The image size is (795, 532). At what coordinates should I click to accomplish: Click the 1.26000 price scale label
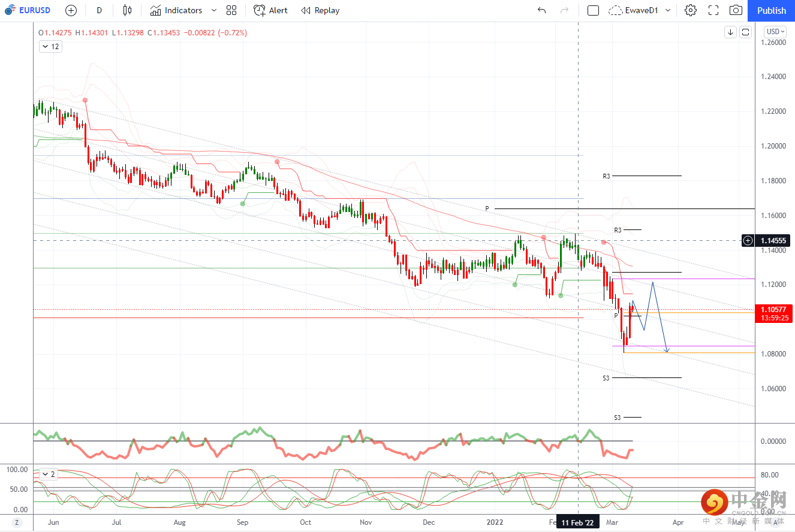pos(773,43)
